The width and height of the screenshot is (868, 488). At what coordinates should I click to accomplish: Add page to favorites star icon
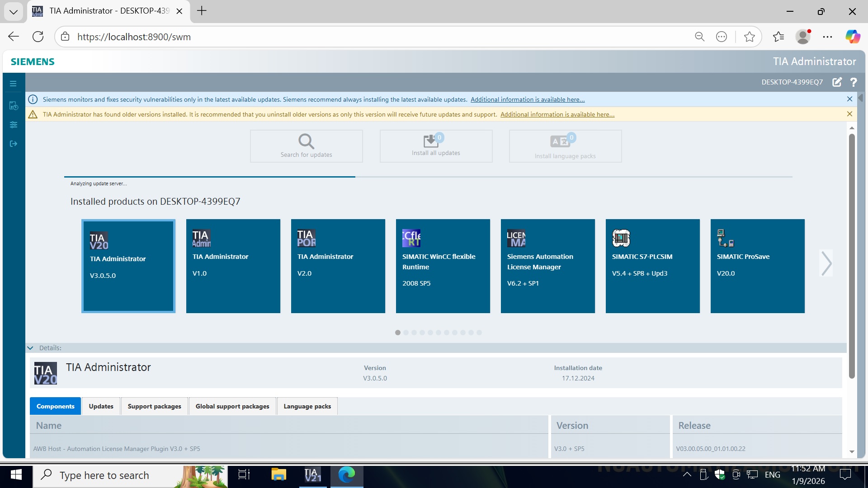pos(749,37)
